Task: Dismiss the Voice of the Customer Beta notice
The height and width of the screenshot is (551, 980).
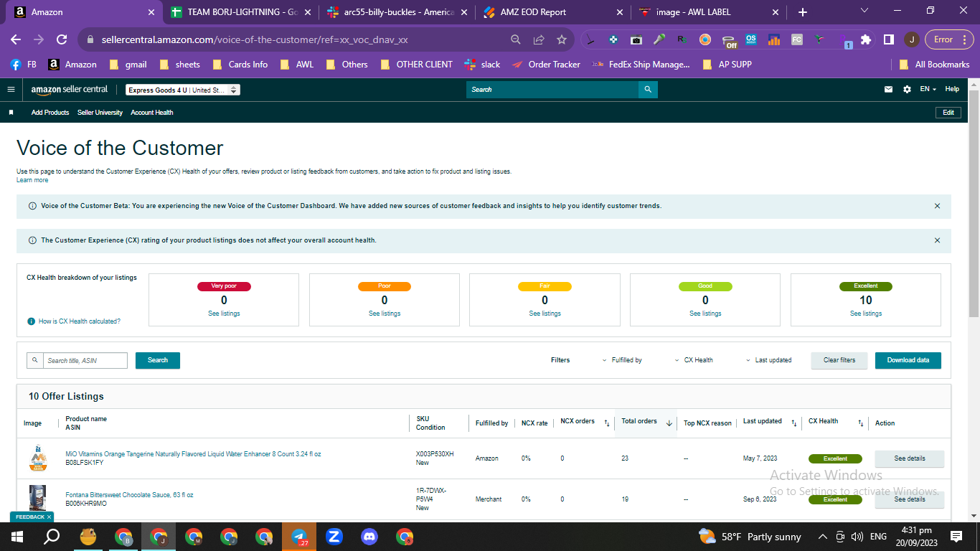Action: click(937, 206)
